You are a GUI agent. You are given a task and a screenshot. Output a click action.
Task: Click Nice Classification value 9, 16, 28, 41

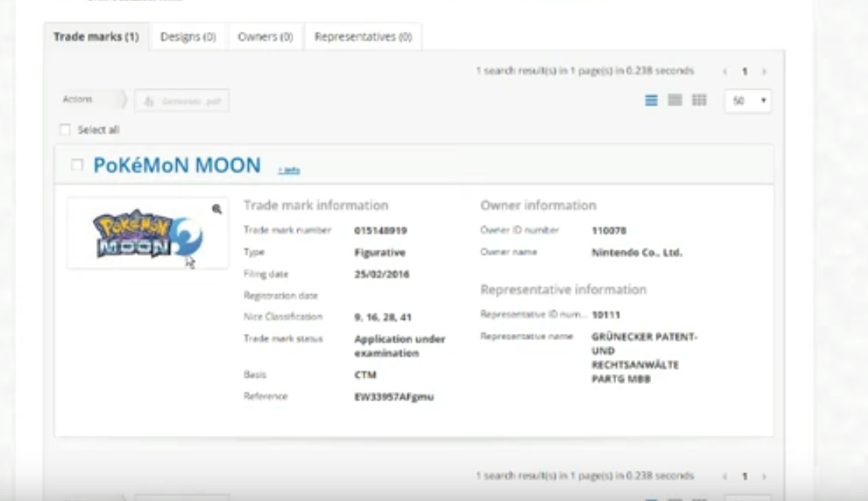pos(382,317)
